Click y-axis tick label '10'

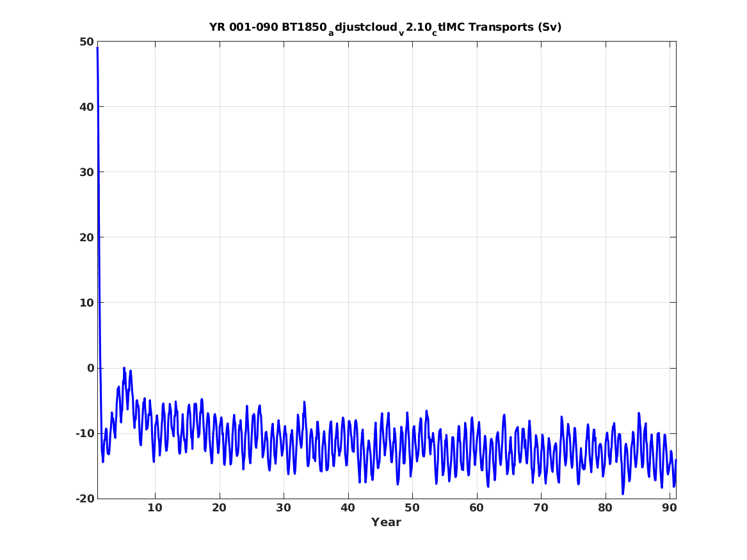(x=86, y=303)
